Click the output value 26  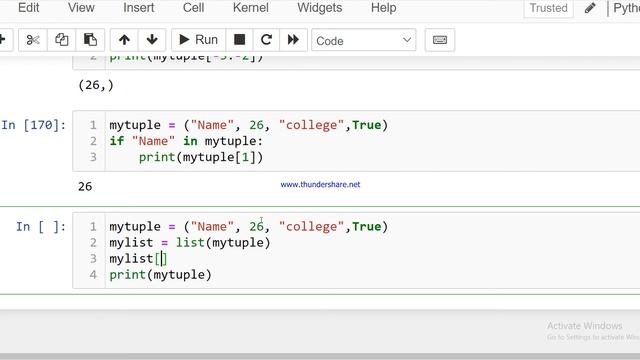(x=85, y=187)
